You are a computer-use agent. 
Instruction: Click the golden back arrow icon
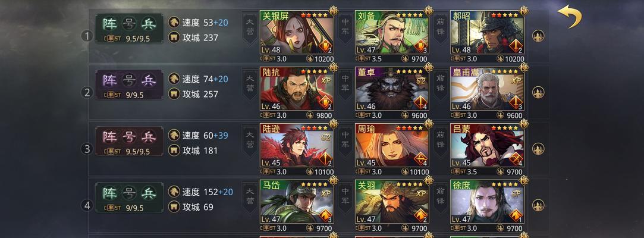[x=569, y=17]
